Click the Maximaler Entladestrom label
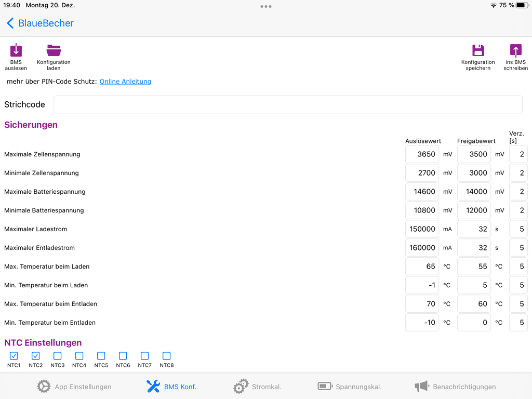Viewport: 532px width, 399px height. tap(39, 248)
